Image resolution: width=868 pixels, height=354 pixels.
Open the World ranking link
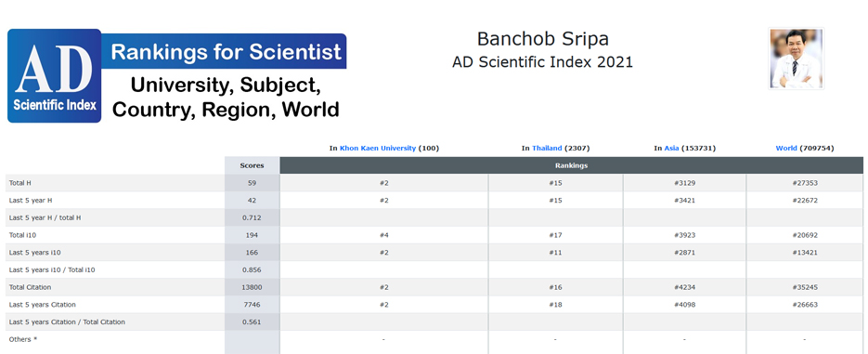click(x=786, y=148)
